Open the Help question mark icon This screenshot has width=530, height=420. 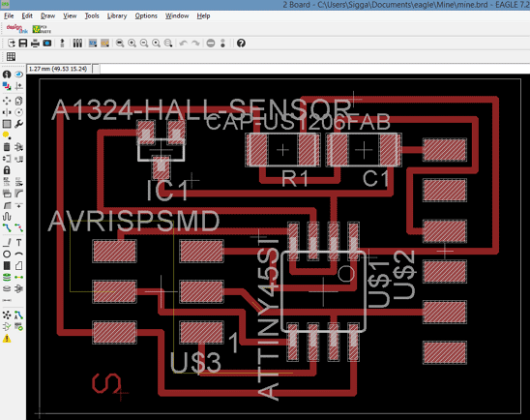tap(241, 44)
